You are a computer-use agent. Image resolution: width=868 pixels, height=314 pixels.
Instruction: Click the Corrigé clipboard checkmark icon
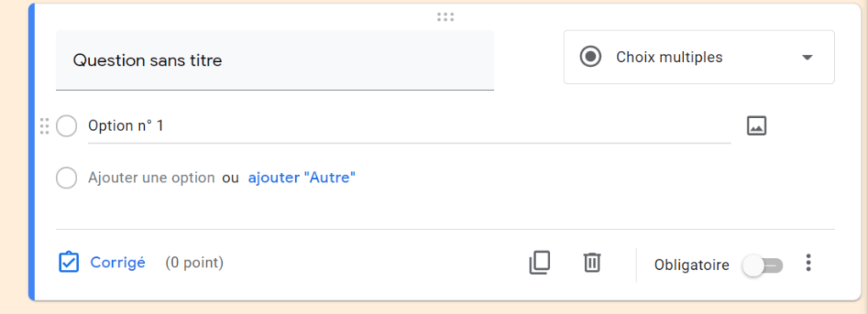coord(69,262)
